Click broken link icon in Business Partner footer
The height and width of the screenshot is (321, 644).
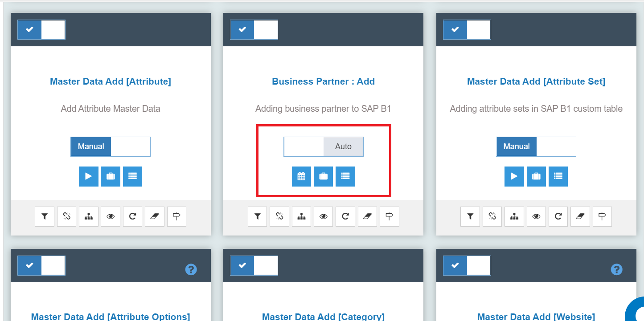(279, 217)
